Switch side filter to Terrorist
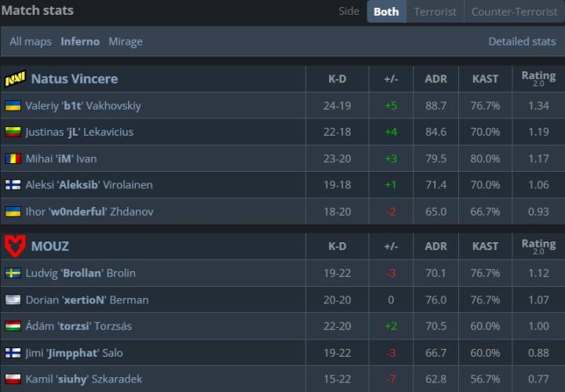The image size is (565, 392). 435,12
